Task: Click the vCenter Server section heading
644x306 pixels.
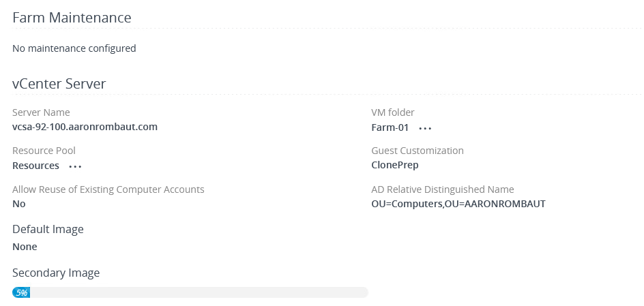Action: point(59,84)
